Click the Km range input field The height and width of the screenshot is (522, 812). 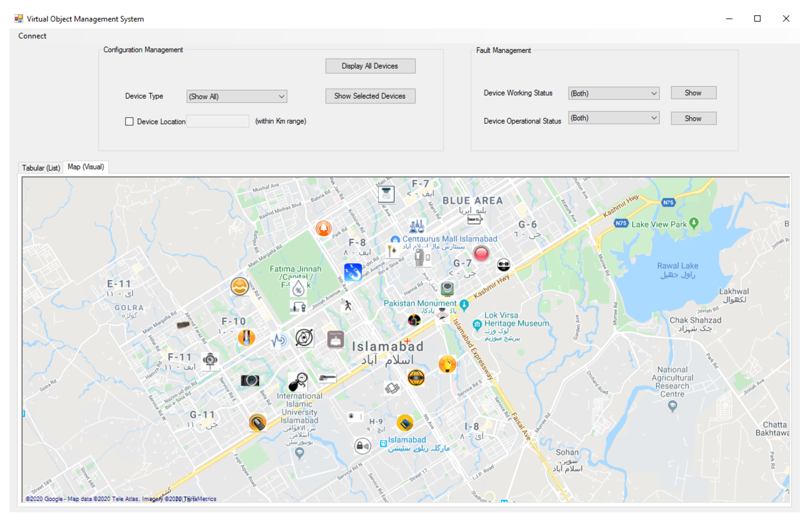click(x=218, y=121)
